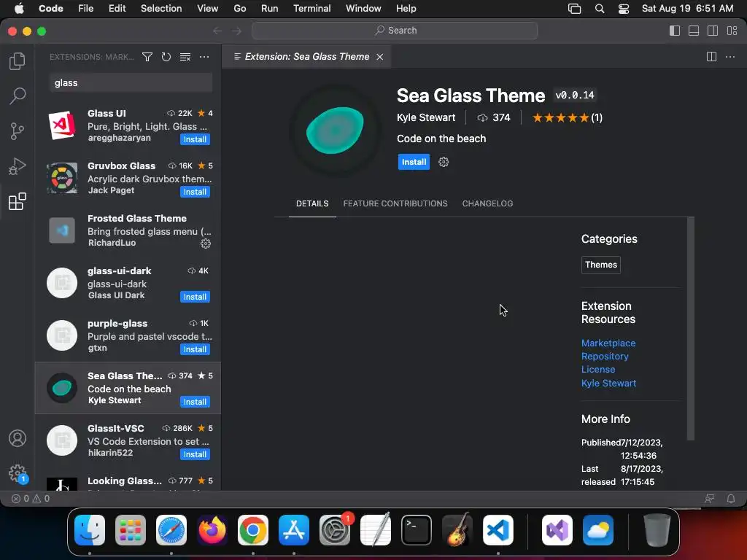This screenshot has width=747, height=560.
Task: Switch to the Changelog tab
Action: (x=487, y=204)
